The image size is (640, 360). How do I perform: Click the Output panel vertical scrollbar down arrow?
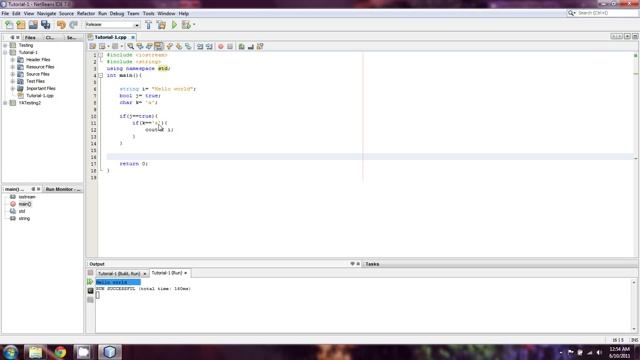634,329
